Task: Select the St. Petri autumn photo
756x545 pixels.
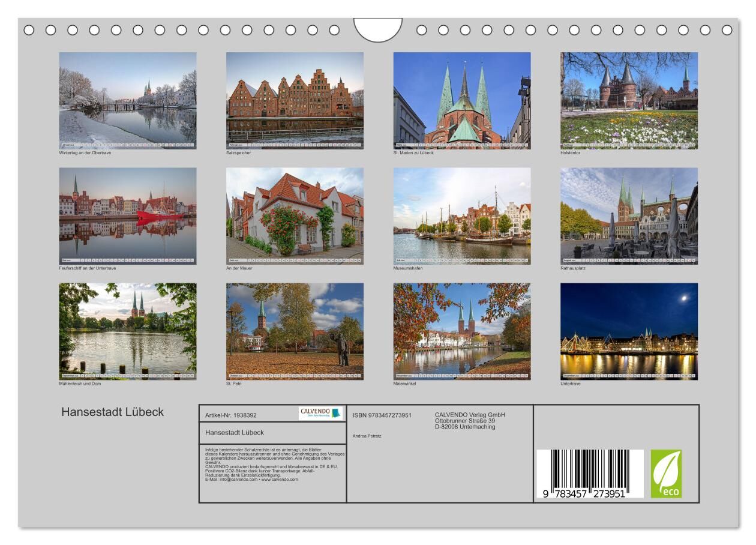Action: point(295,331)
